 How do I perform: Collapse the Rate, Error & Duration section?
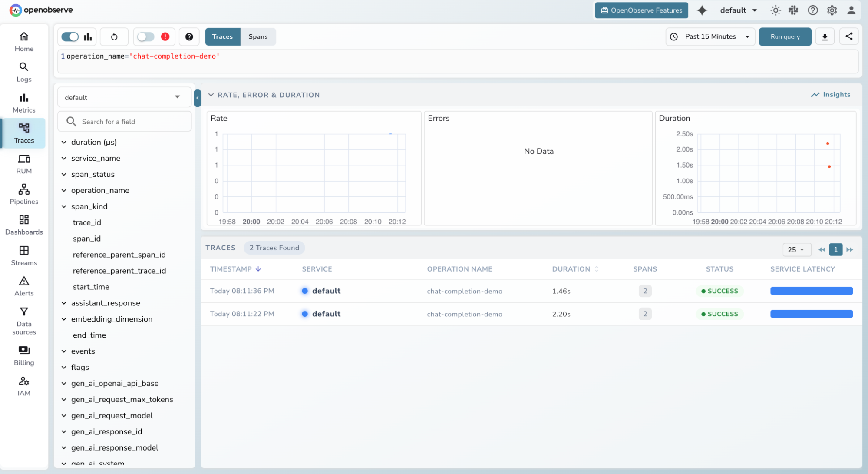[211, 95]
